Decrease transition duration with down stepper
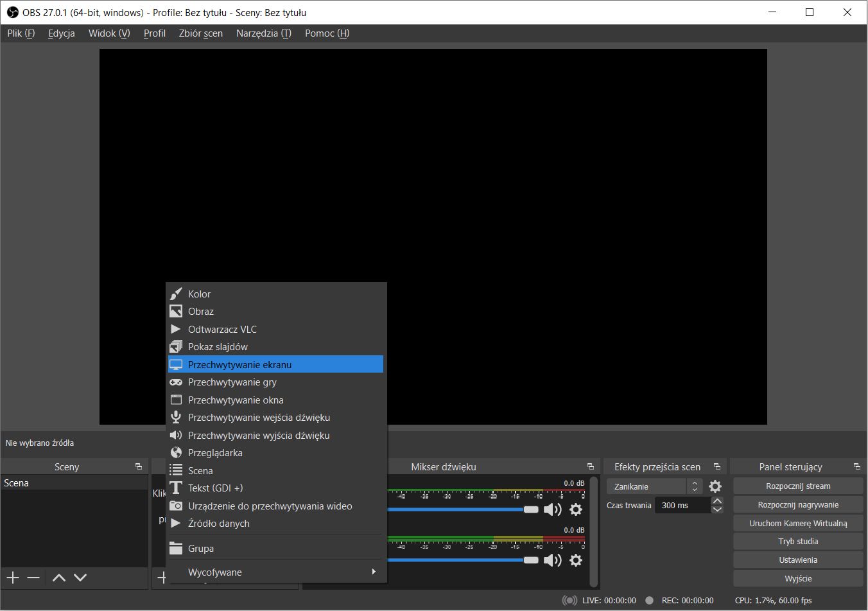Viewport: 868px width, 611px height. coord(717,509)
